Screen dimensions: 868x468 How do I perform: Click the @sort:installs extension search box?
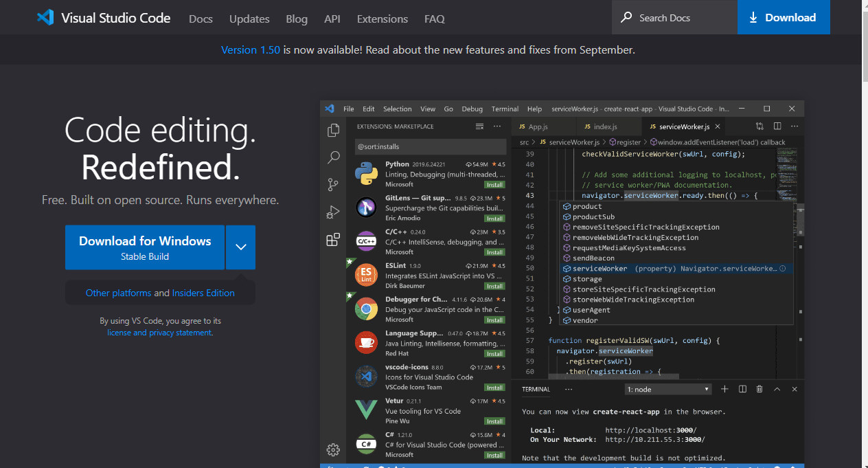click(x=431, y=146)
